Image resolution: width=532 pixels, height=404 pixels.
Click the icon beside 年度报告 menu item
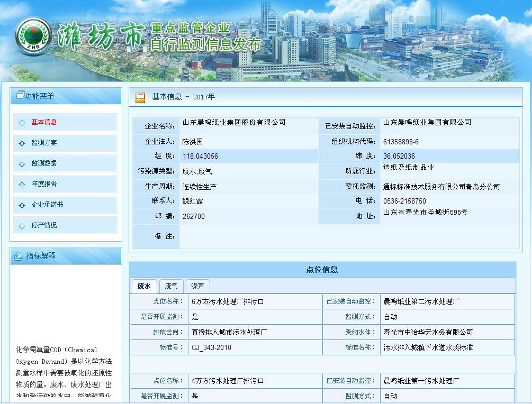click(22, 185)
